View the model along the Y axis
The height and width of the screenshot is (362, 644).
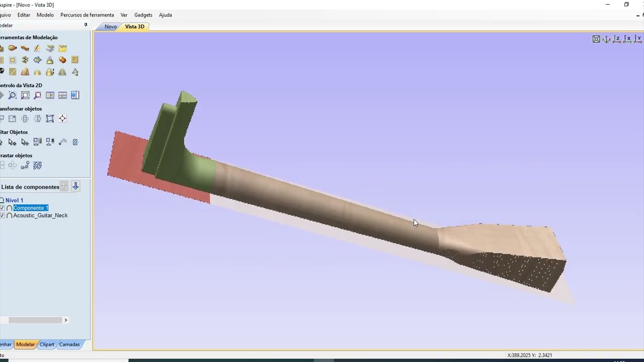pyautogui.click(x=638, y=39)
